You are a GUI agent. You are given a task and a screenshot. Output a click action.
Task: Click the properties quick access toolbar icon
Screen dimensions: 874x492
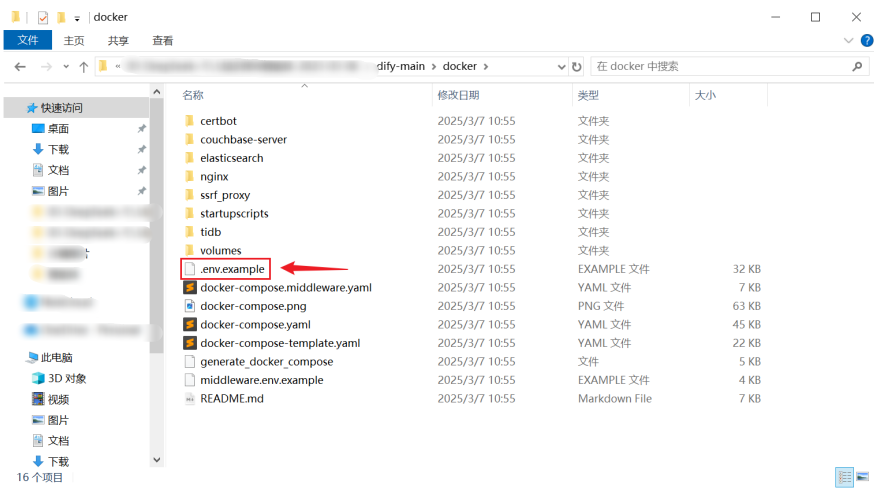click(x=43, y=17)
